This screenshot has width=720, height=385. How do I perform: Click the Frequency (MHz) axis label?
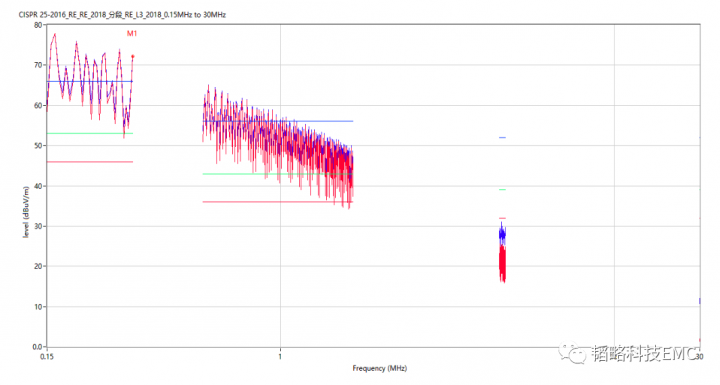click(x=379, y=368)
